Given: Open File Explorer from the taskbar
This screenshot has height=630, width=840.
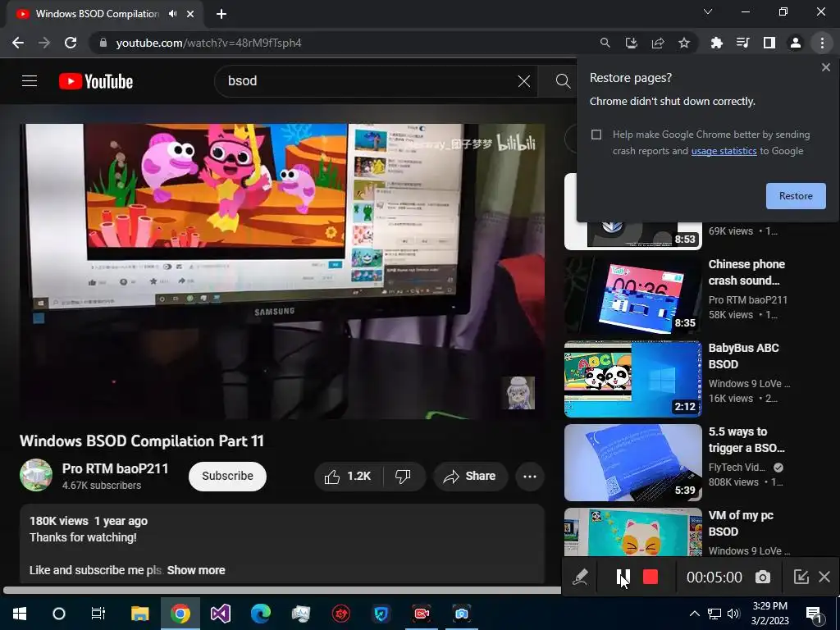Looking at the screenshot, I should pos(139,614).
